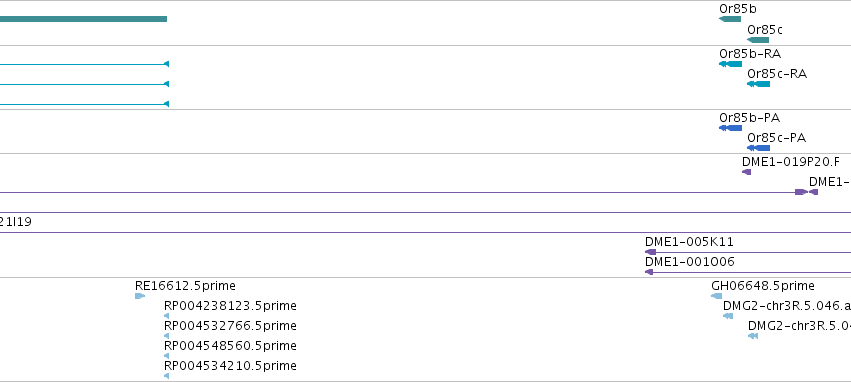Select the GH06648.5prime EST glyph
The width and height of the screenshot is (851, 382).
[716, 296]
